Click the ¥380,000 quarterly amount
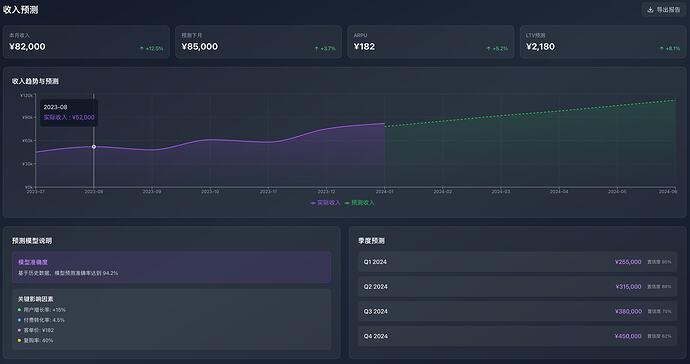690x364 pixels. (628, 312)
